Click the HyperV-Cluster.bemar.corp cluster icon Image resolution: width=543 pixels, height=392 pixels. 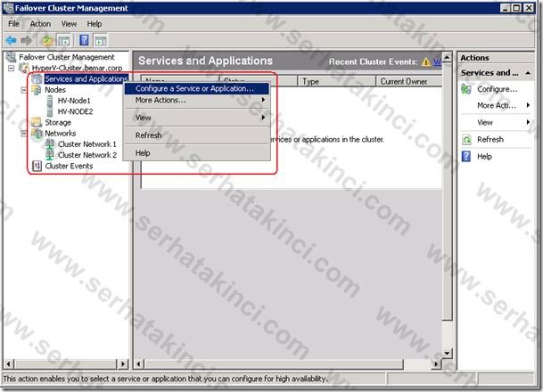24,69
